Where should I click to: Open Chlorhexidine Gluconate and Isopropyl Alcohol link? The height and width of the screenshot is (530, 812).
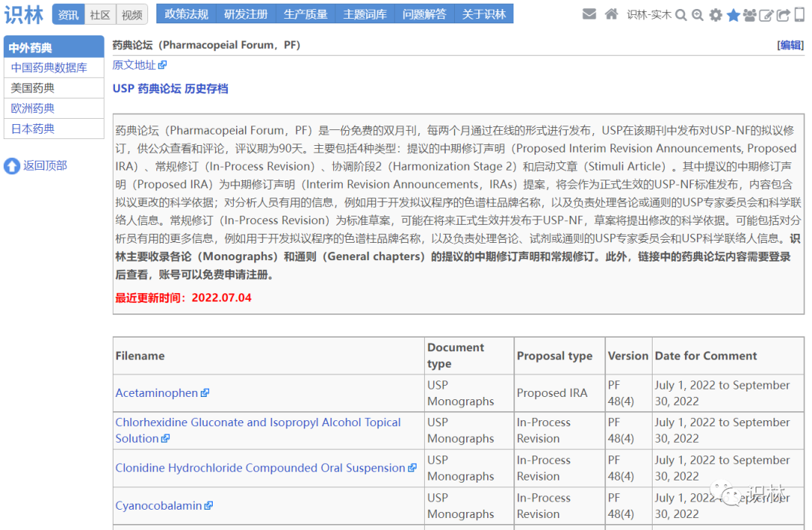pyautogui.click(x=258, y=430)
